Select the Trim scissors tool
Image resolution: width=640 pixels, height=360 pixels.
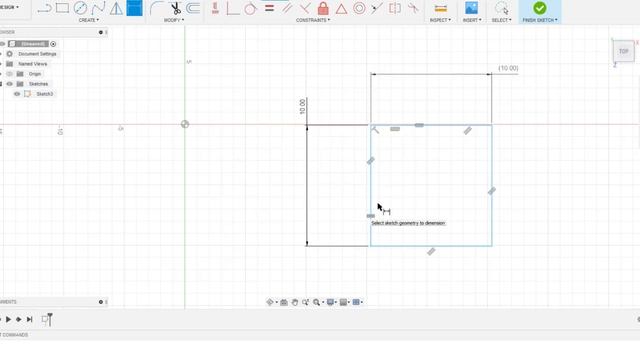pos(176,8)
